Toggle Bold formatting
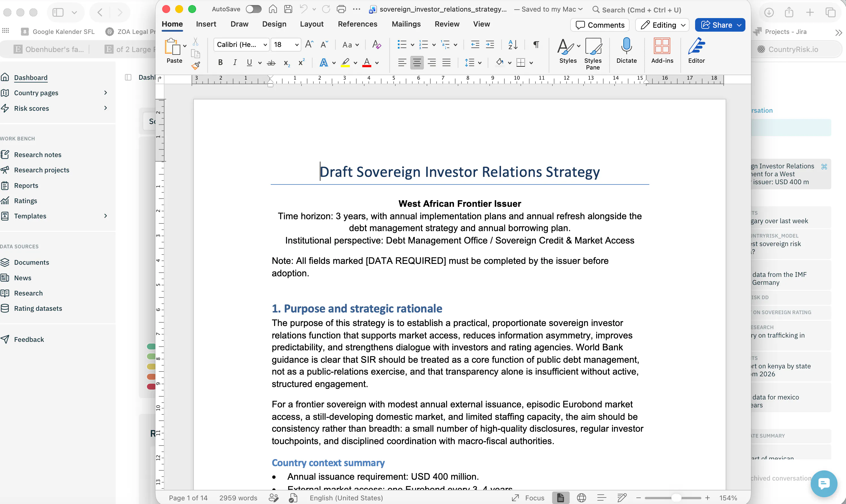Screen dimensions: 846x504 pyautogui.click(x=220, y=62)
